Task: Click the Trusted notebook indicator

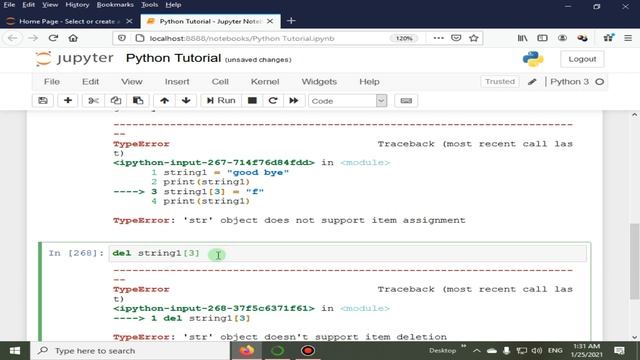Action: coord(500,82)
